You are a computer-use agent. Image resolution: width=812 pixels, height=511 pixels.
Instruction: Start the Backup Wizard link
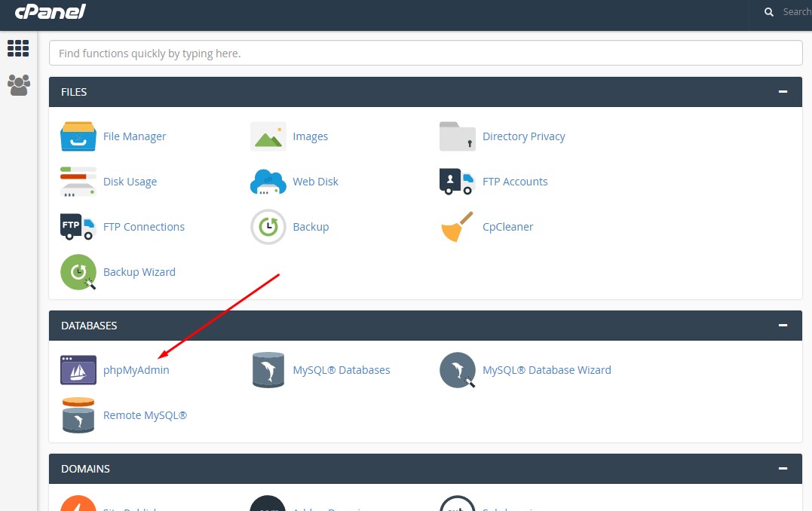139,272
